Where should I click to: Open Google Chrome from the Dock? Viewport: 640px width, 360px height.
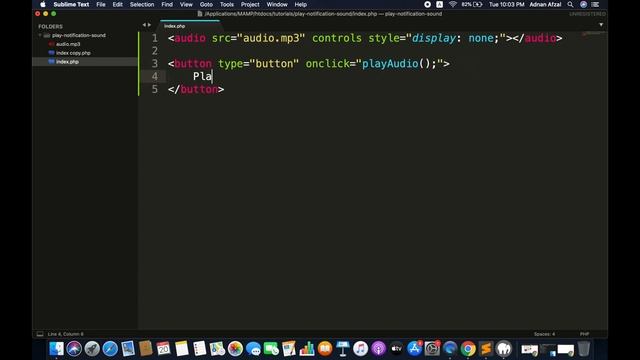[x=468, y=349]
